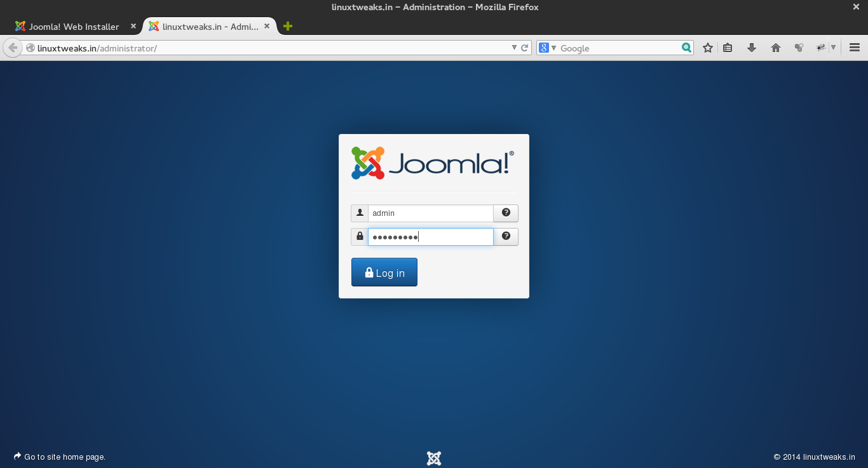Click the site identity globe icon
Viewport: 868px width, 468px height.
pyautogui.click(x=30, y=48)
